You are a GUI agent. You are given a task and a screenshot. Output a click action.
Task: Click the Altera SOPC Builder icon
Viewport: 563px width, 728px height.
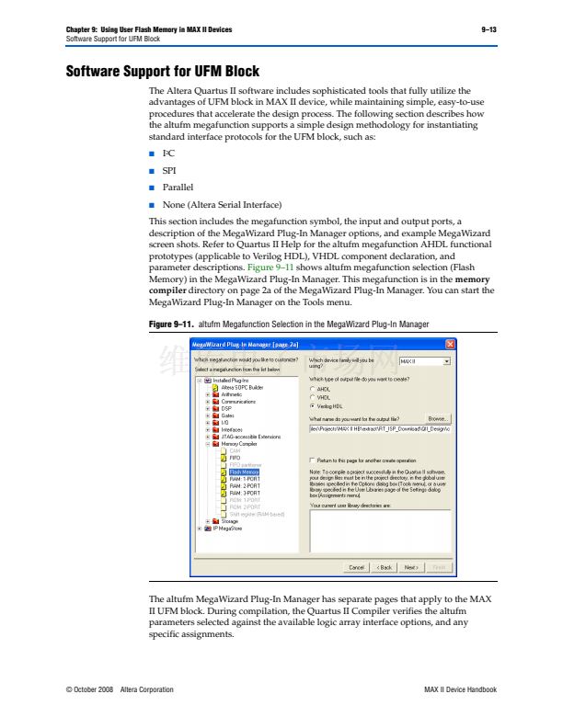[217, 387]
